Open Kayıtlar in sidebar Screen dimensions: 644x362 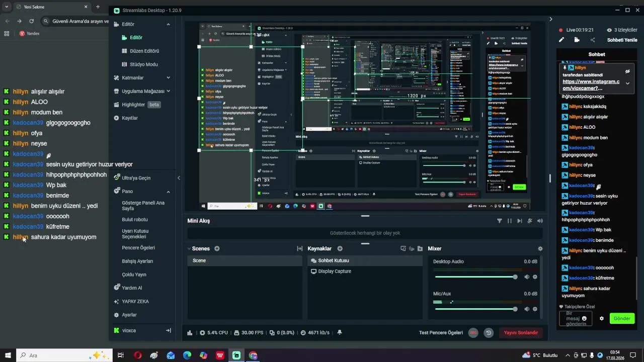[x=129, y=118]
